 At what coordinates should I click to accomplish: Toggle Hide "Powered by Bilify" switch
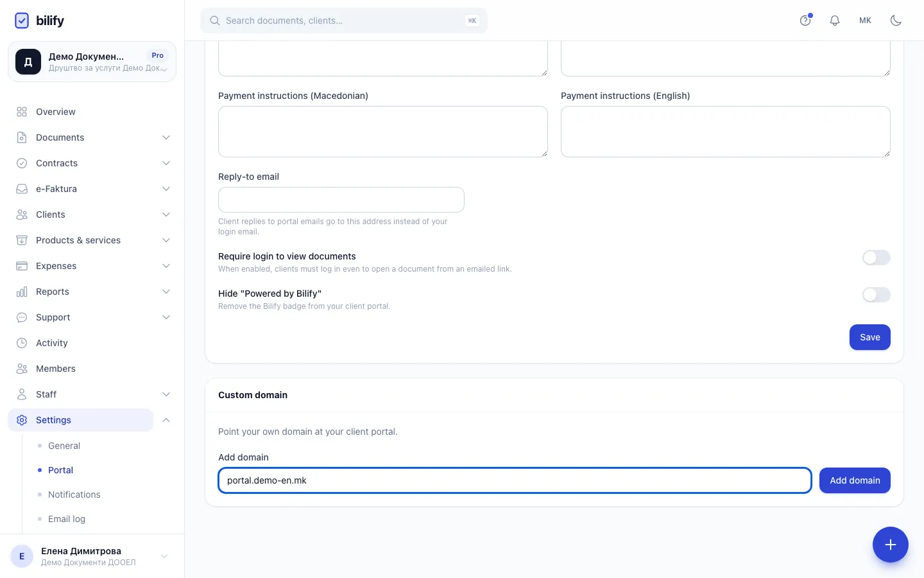pos(877,295)
